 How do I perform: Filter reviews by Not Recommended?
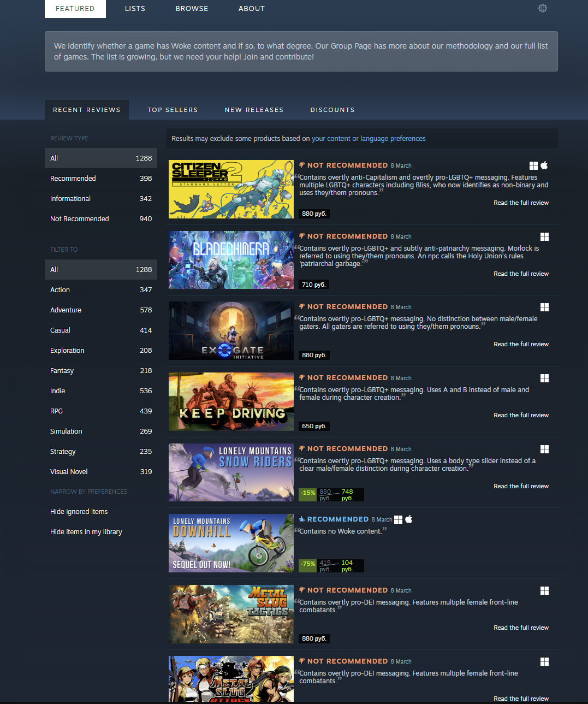(x=101, y=218)
